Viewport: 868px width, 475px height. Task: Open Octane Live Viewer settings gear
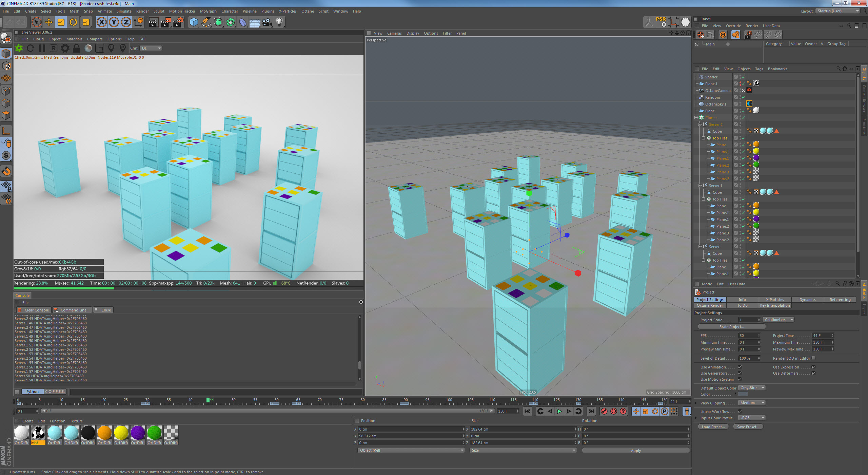click(x=65, y=48)
